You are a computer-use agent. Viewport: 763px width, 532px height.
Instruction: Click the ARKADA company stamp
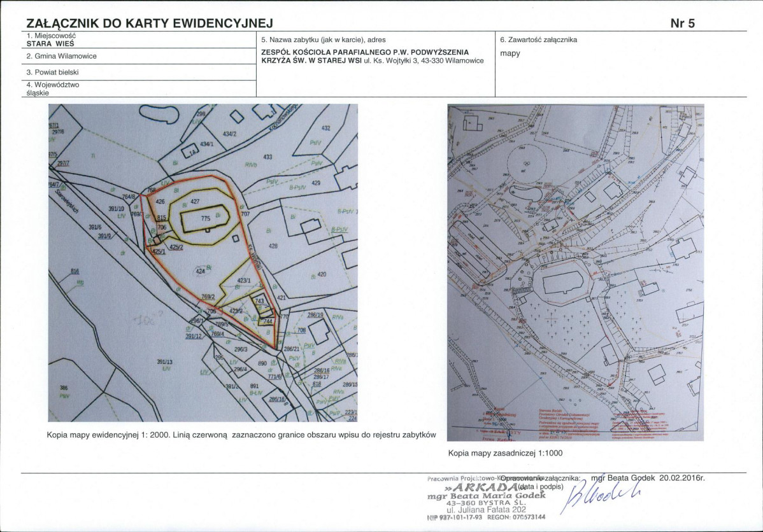point(487,497)
